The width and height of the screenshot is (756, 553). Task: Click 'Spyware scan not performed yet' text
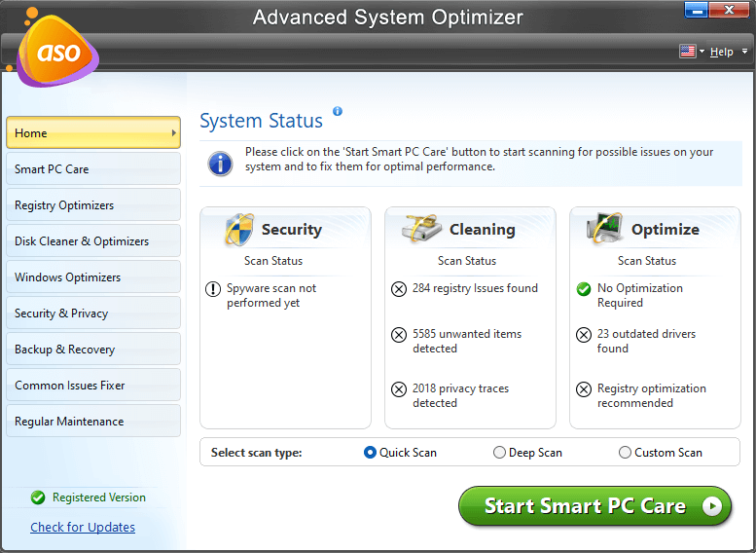click(x=271, y=295)
